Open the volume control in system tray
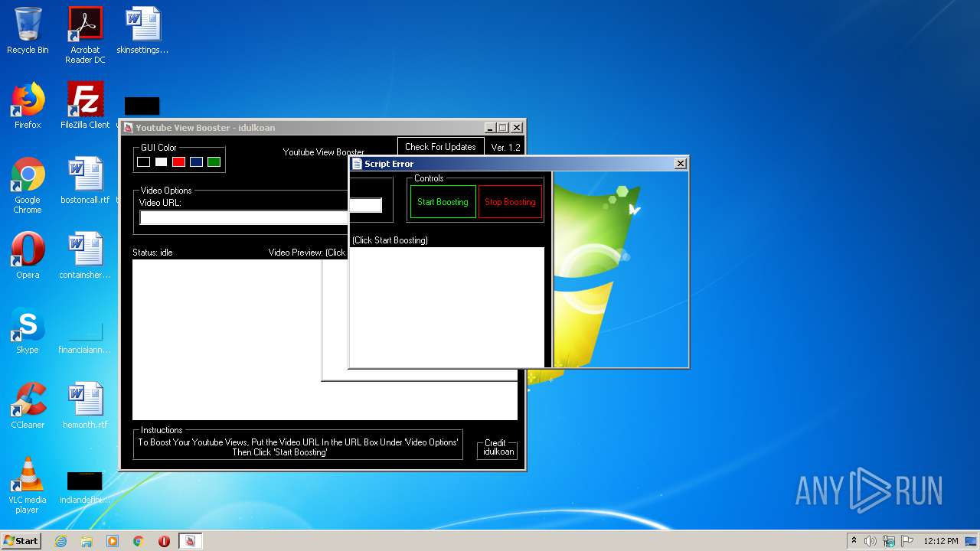This screenshot has height=551, width=980. (871, 541)
